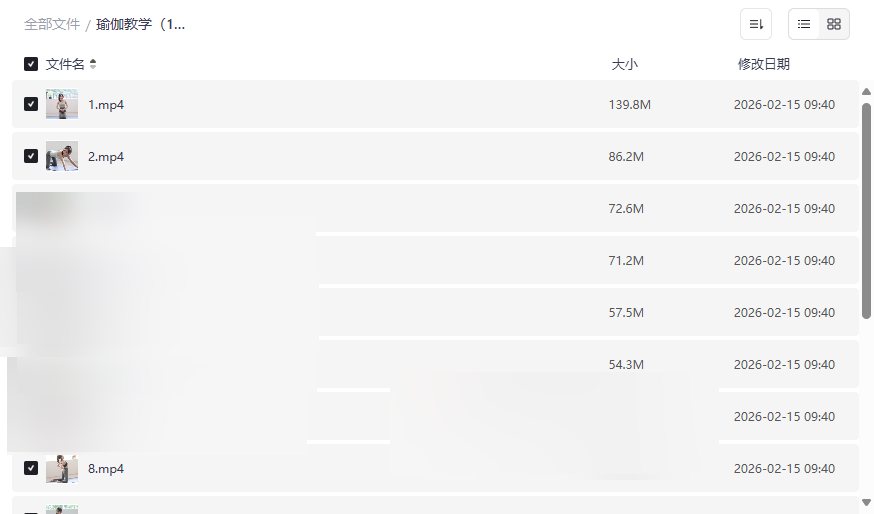Screen dimensions: 874x514
Task: Click the sort arrows next to 文件名
Action: coord(93,64)
